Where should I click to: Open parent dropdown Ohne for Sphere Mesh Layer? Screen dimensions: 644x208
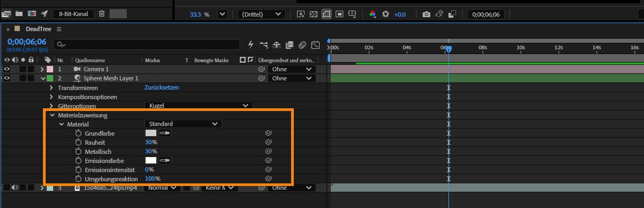pos(292,78)
